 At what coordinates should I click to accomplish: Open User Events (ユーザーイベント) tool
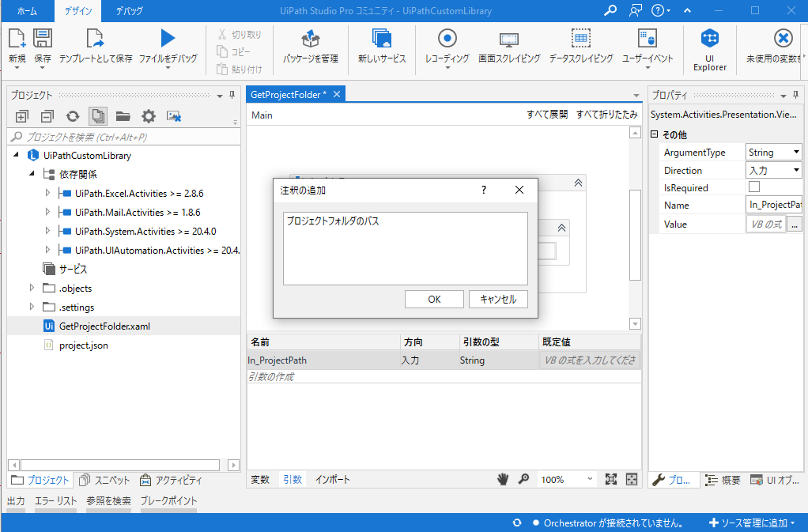click(x=648, y=39)
